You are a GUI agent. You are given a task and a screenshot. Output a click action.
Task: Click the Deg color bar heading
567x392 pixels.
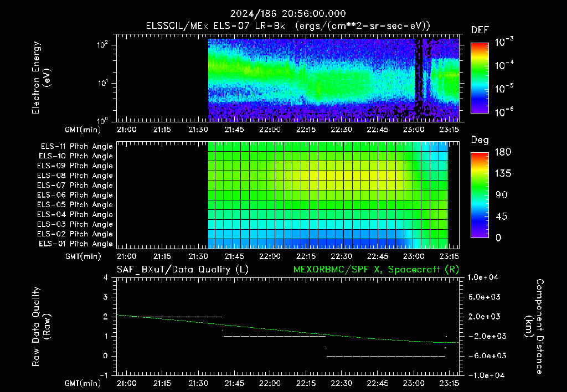[x=480, y=140]
